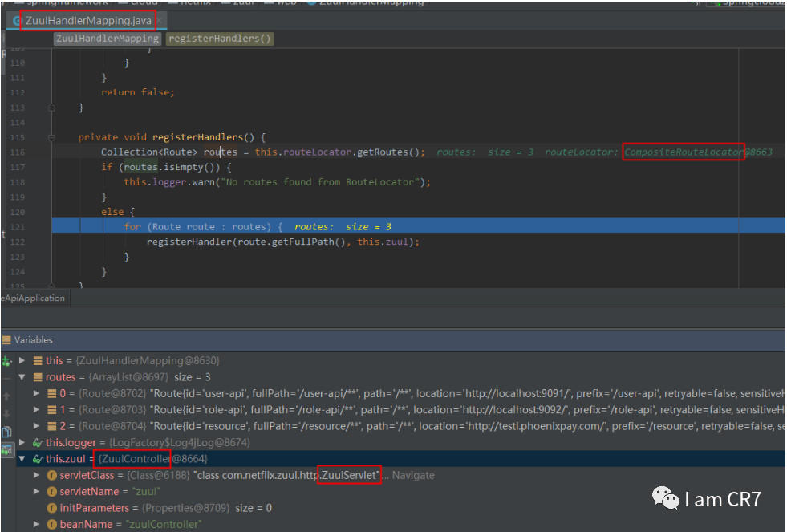Image resolution: width=787 pixels, height=532 pixels.
Task: Click the Variables panel header icon
Action: 6,340
